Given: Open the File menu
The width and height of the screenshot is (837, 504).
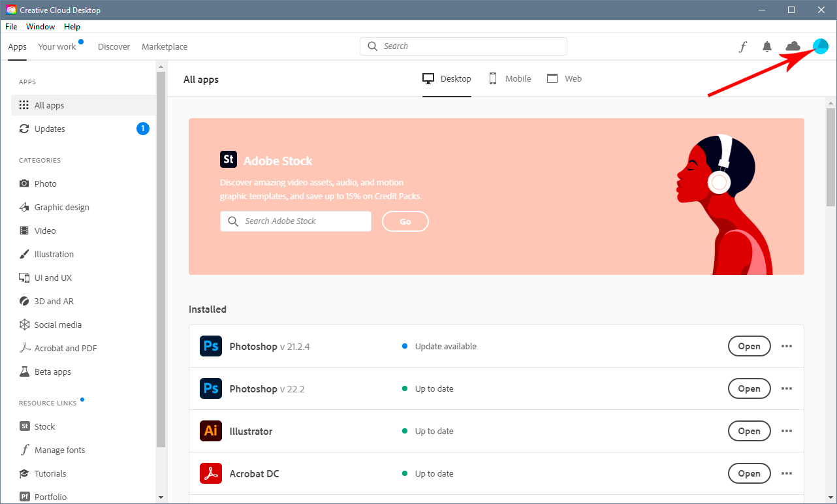Looking at the screenshot, I should pyautogui.click(x=10, y=27).
